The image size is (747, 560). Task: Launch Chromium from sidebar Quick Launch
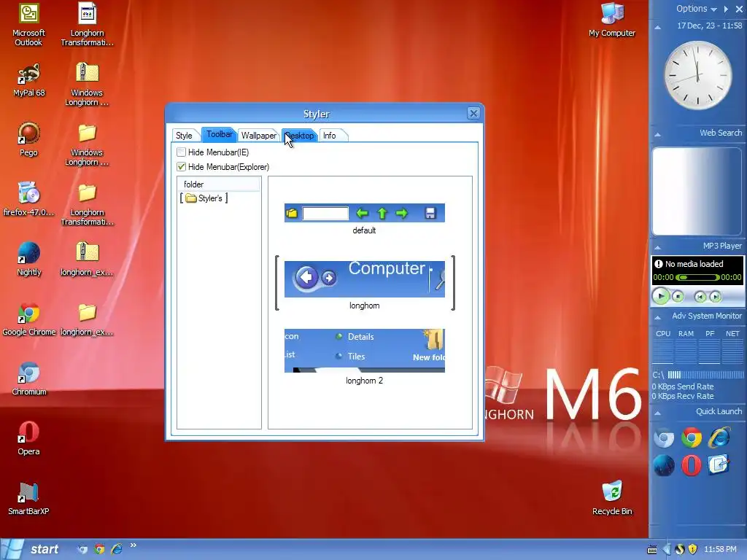[664, 438]
